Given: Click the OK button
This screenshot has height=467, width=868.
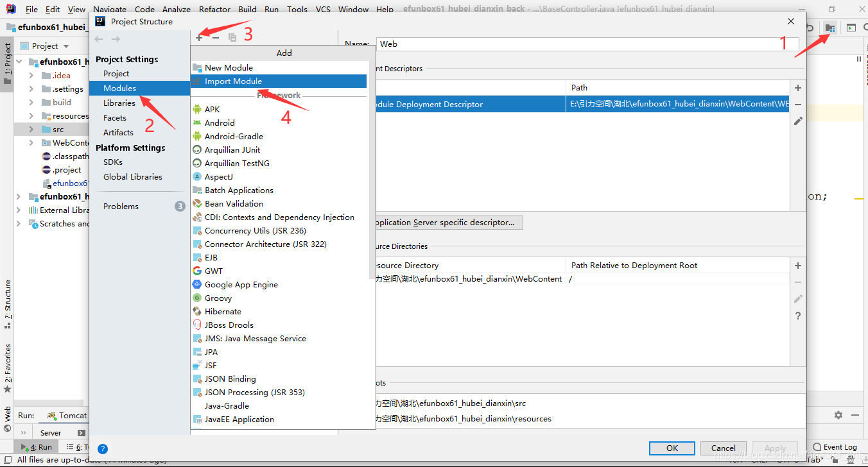Looking at the screenshot, I should point(672,448).
